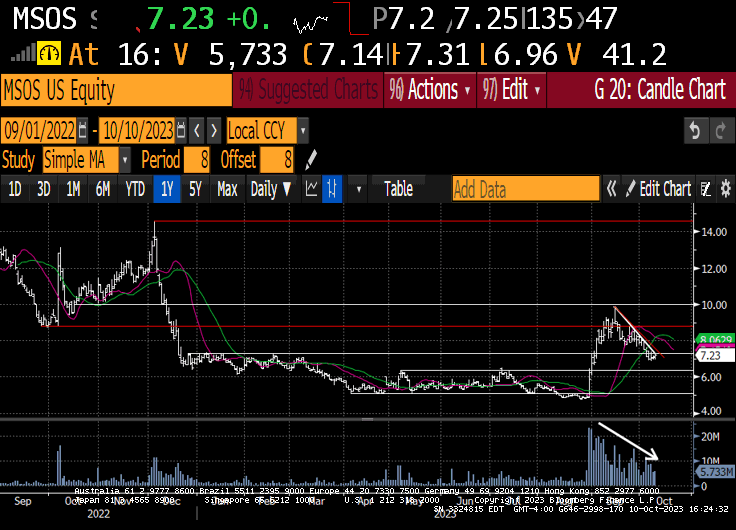The height and width of the screenshot is (530, 736).
Task: Click the undo arrow icon
Action: tap(695, 131)
